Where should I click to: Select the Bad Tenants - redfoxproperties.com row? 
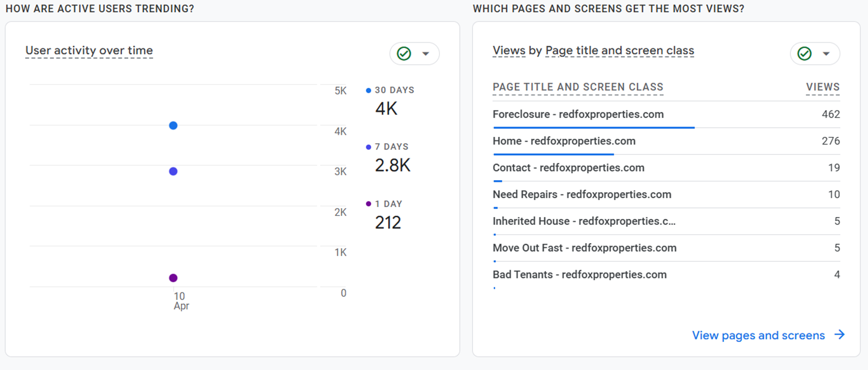click(666, 275)
